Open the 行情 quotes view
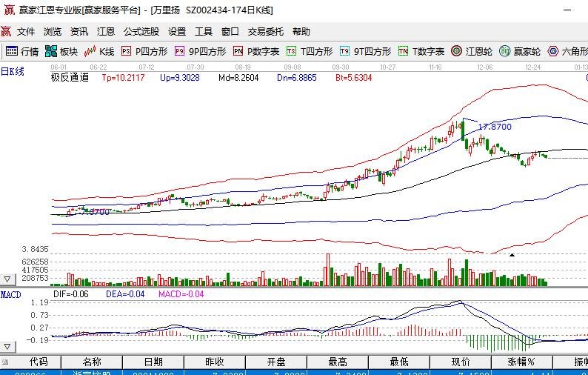Screen dimensions: 588x375 pos(22,51)
